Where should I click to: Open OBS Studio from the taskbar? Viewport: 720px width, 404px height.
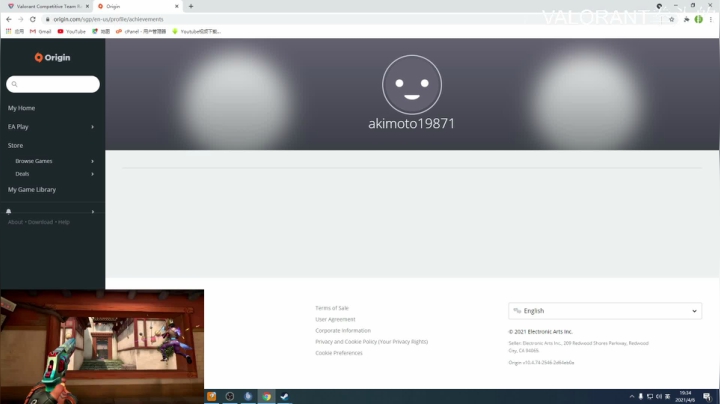tap(230, 396)
